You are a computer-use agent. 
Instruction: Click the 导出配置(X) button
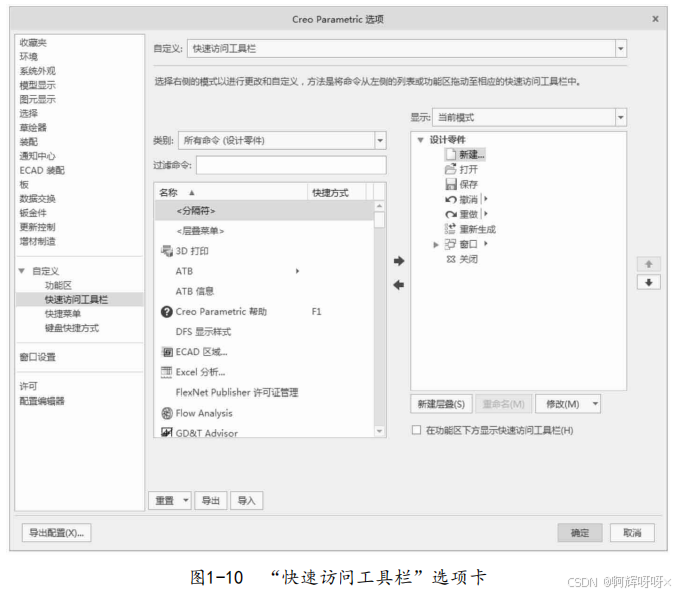point(57,532)
